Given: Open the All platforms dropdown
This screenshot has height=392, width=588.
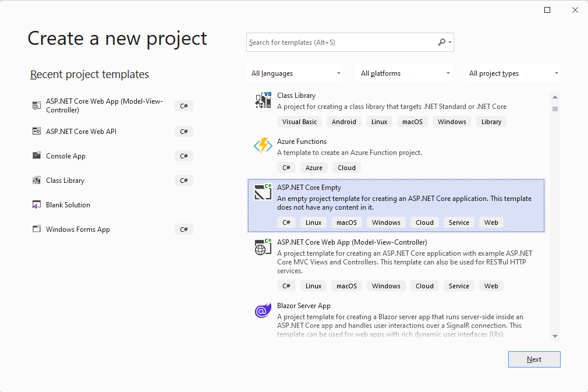Looking at the screenshot, I should pyautogui.click(x=404, y=73).
